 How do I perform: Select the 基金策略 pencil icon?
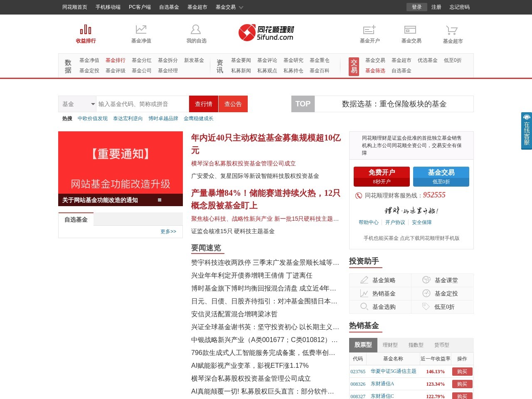(364, 280)
